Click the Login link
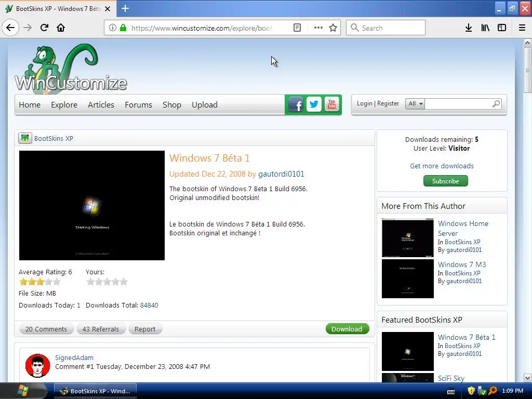The image size is (532, 399). (x=364, y=103)
